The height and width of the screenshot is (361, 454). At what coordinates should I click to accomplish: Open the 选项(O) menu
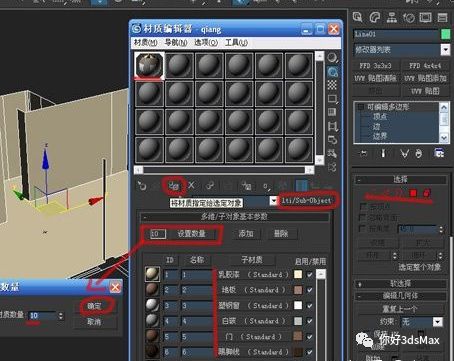(206, 43)
